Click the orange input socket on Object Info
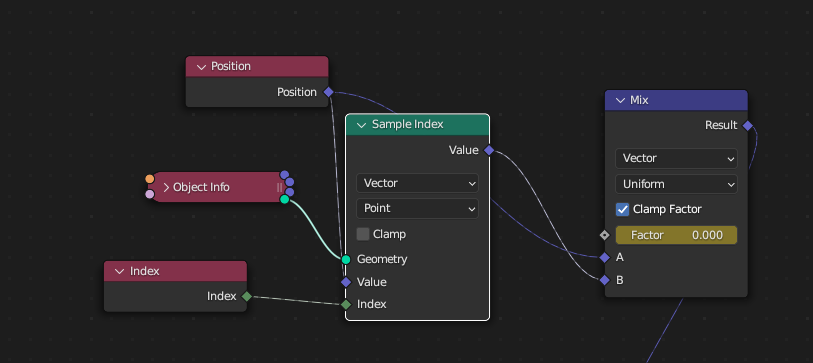 tap(150, 179)
